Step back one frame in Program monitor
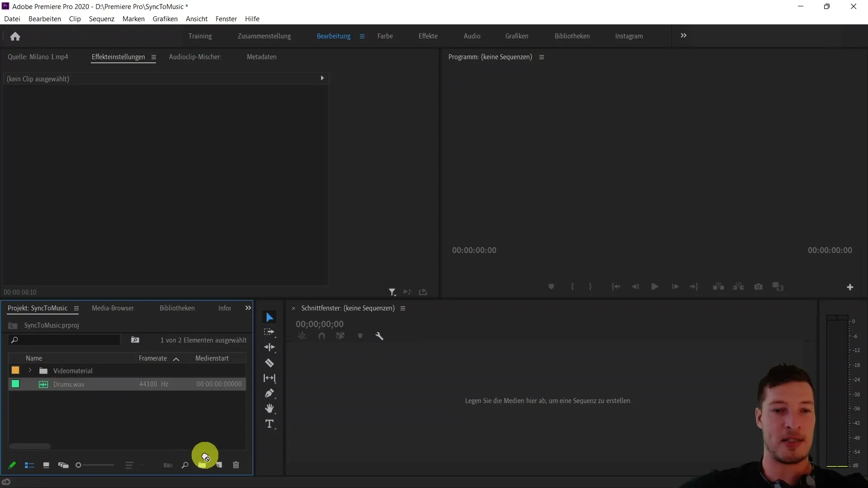 click(635, 287)
